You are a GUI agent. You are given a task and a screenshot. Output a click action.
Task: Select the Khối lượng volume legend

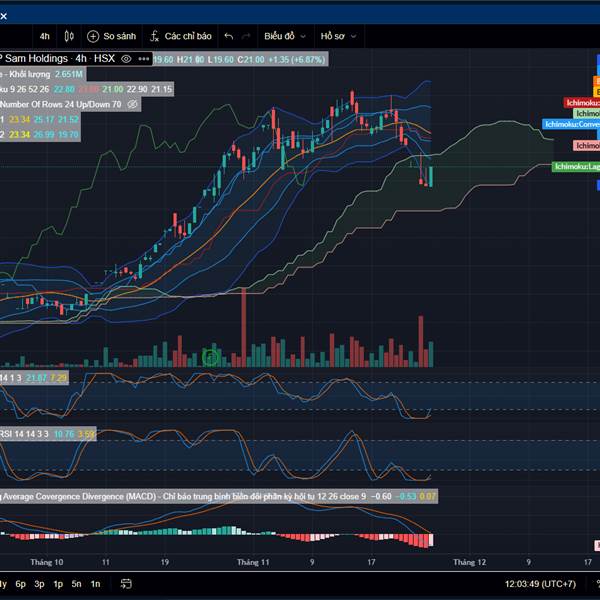pyautogui.click(x=42, y=74)
